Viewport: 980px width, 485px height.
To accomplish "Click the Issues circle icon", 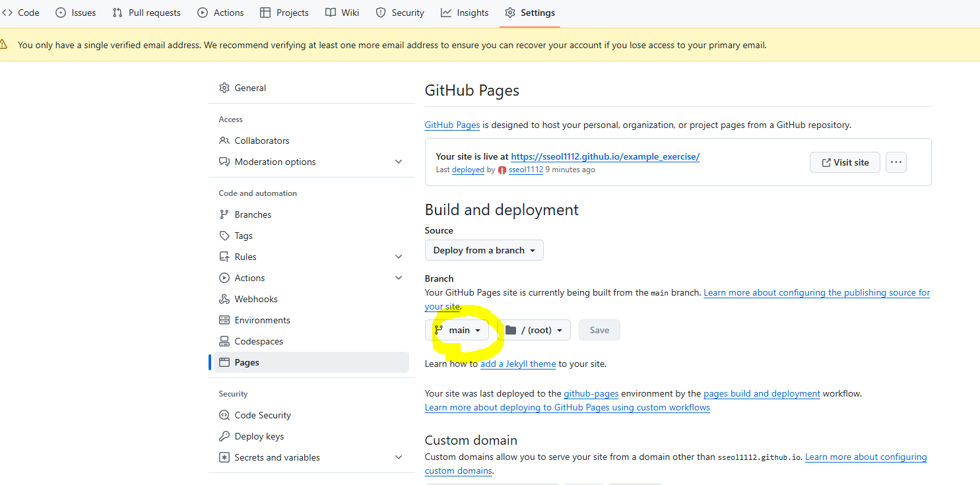I will pyautogui.click(x=61, y=13).
